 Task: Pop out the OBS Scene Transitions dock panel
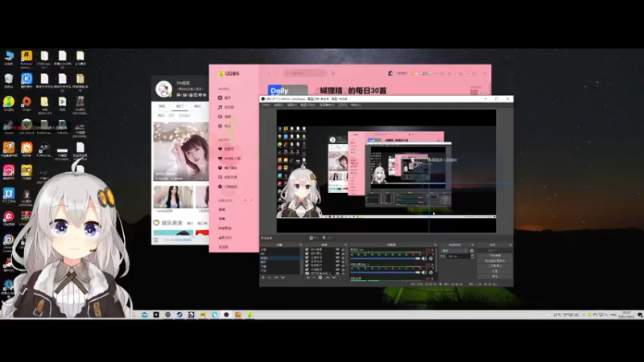(473, 245)
